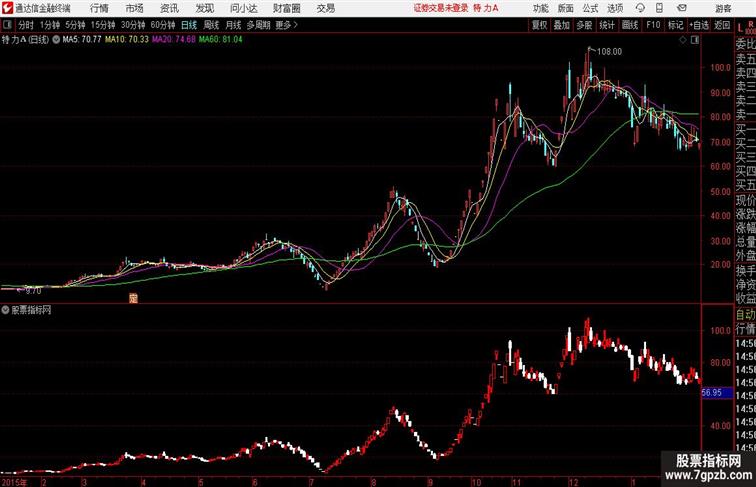Click the 标记 mark button

[x=675, y=25]
